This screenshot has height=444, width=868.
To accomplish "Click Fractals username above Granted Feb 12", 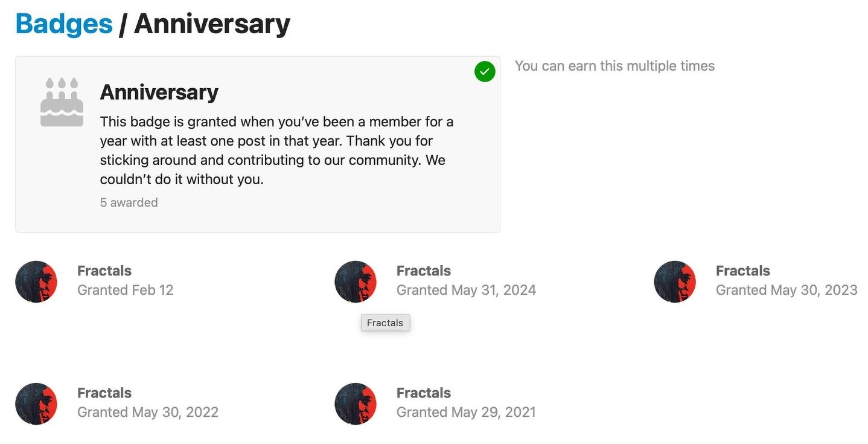I will 104,271.
